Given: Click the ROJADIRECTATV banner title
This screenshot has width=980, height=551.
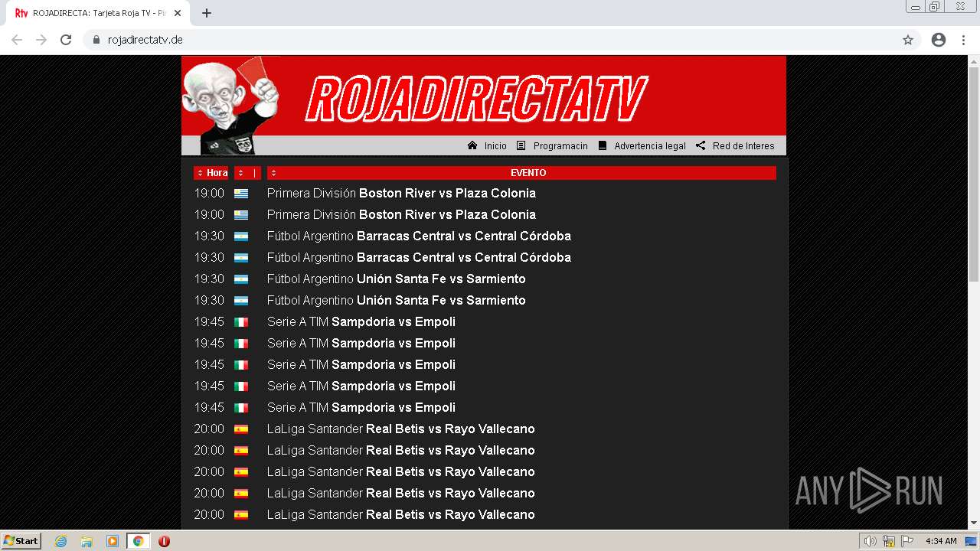Looking at the screenshot, I should tap(476, 99).
